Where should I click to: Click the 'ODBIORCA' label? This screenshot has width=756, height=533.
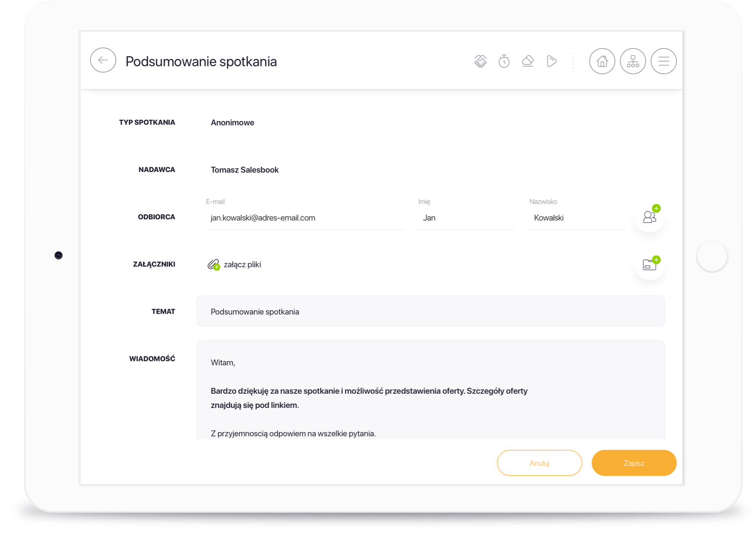pos(157,217)
